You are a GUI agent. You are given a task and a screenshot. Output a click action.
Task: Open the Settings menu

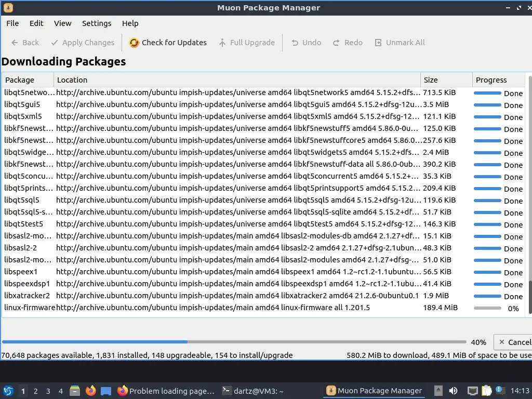tap(96, 23)
